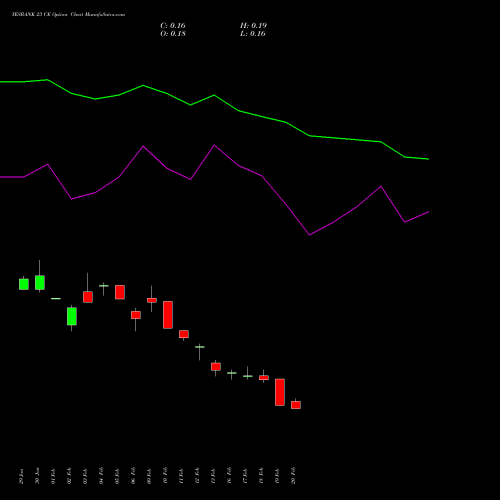500x500 pixels.
Task: Click the "20 Feb" date label
Action: pyautogui.click(x=293, y=476)
